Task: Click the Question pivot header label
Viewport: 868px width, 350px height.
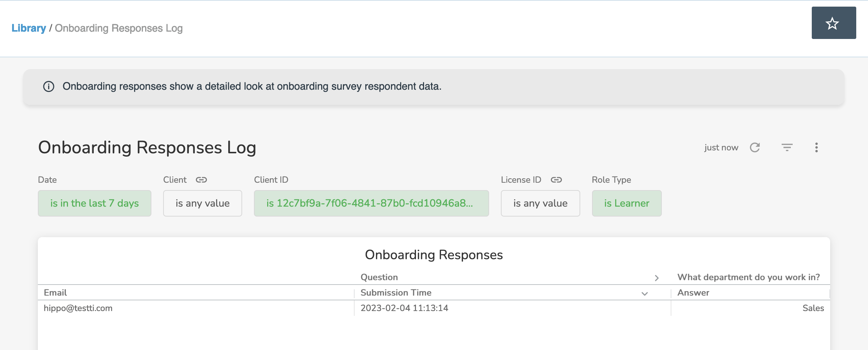Action: coord(379,277)
